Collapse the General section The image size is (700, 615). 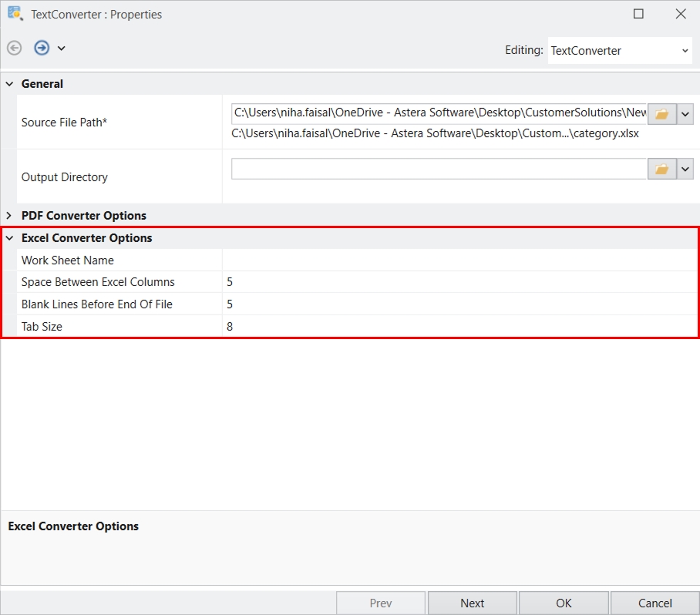(x=9, y=84)
